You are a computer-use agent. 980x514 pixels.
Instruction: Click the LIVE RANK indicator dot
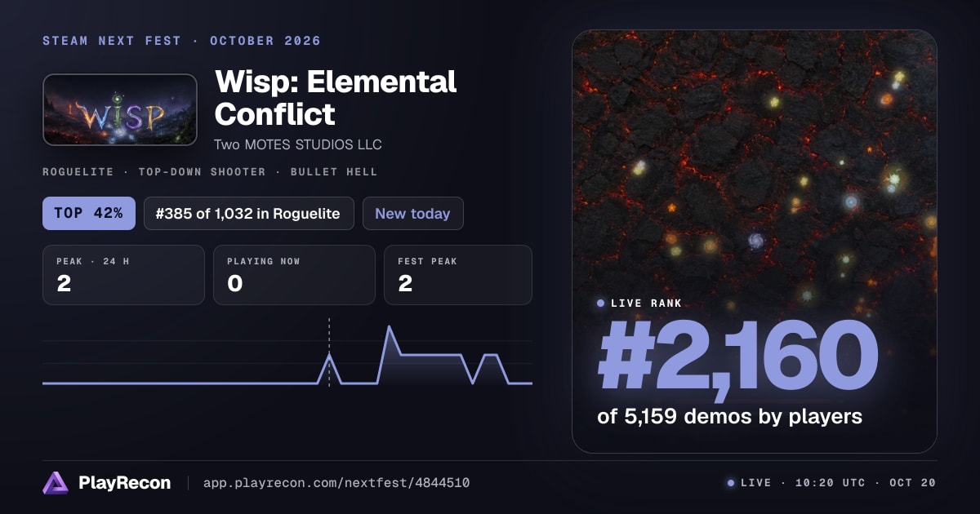(601, 304)
